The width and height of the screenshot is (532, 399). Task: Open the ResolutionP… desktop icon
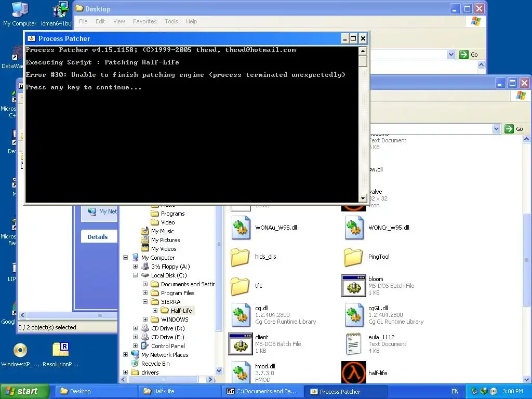point(60,350)
